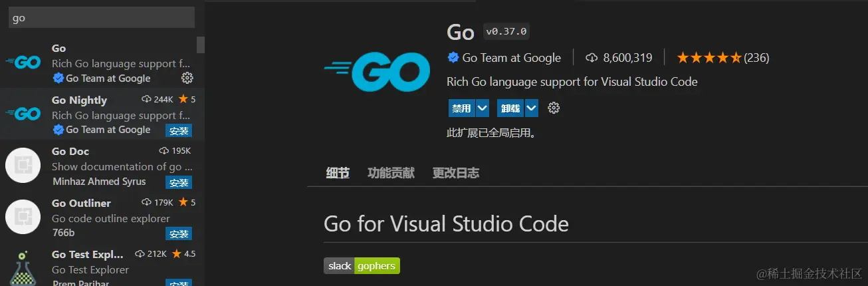Click the v0.37.0 version label
868x286 pixels.
506,31
